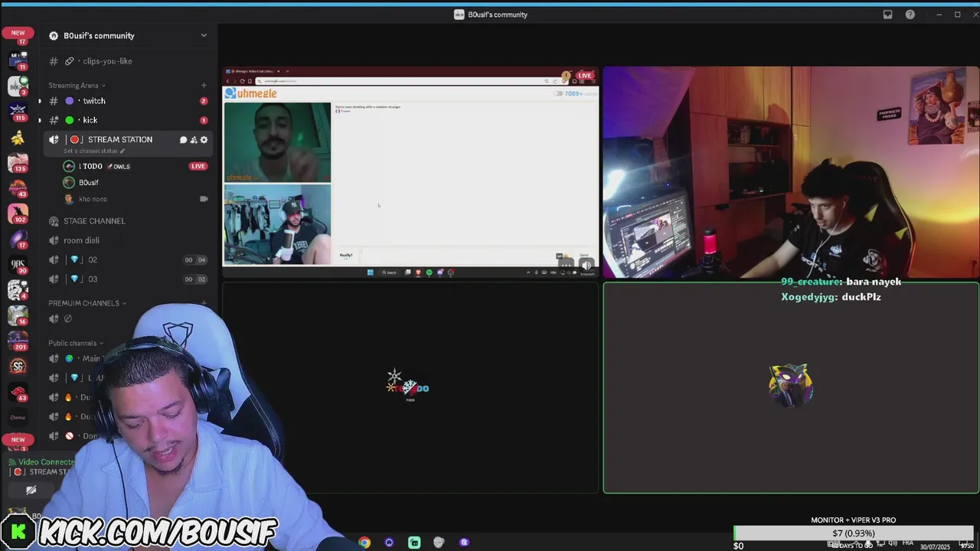Click the FRA language indicator in system tray
The height and width of the screenshot is (551, 980).
(906, 543)
